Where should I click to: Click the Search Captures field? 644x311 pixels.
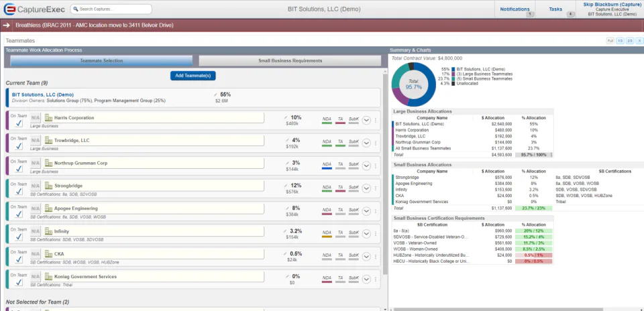click(x=111, y=9)
